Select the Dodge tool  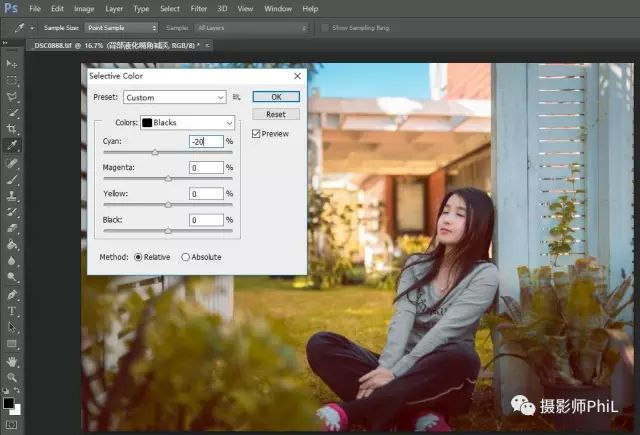click(11, 277)
